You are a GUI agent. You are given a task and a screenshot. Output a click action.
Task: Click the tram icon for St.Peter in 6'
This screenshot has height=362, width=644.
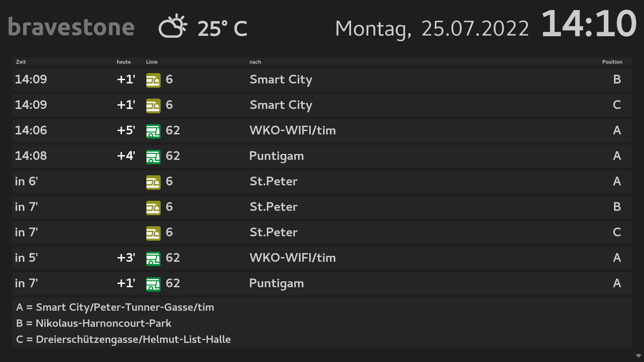coord(153,182)
